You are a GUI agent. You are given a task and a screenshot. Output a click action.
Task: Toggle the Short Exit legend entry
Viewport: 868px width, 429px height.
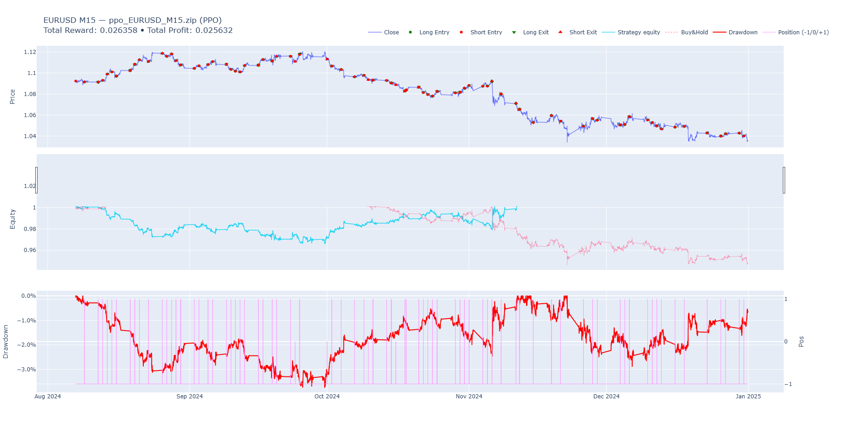click(577, 32)
